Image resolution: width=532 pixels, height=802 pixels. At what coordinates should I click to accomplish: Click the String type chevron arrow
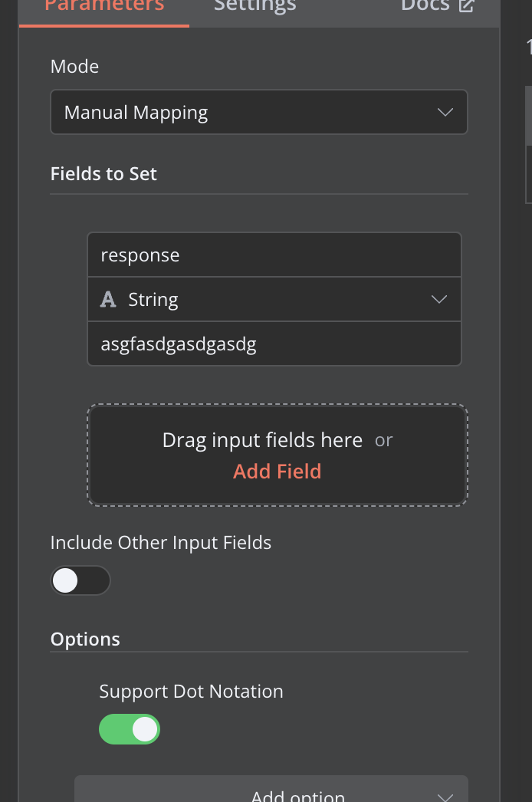(x=439, y=299)
